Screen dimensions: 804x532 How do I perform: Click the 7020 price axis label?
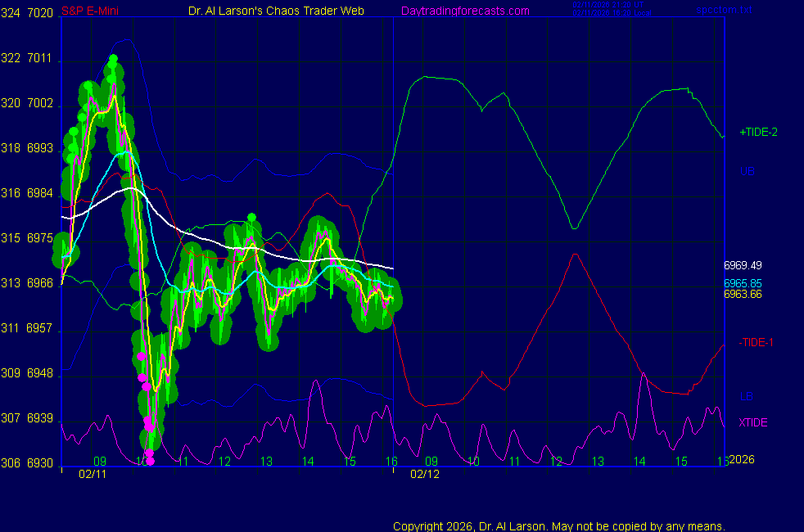click(x=40, y=13)
